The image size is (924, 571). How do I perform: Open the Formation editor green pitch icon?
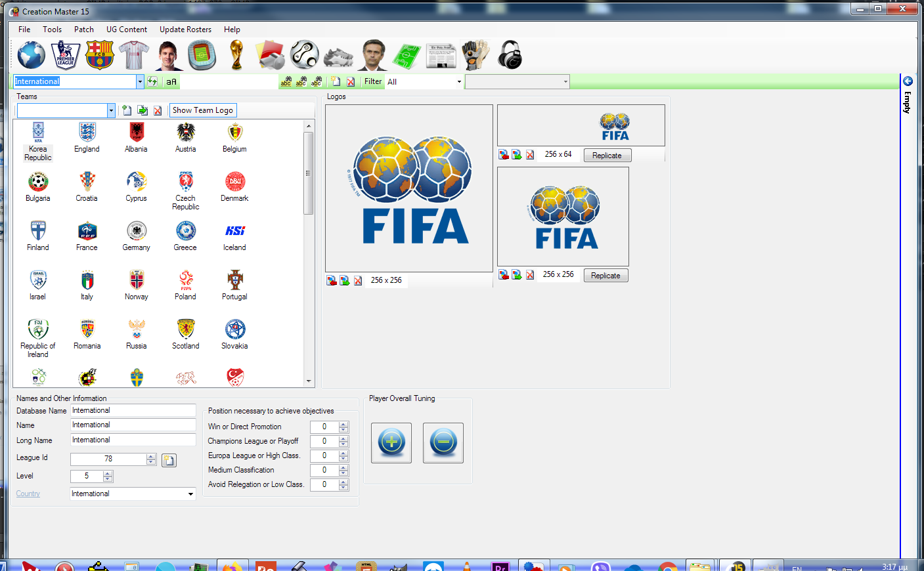tap(407, 56)
